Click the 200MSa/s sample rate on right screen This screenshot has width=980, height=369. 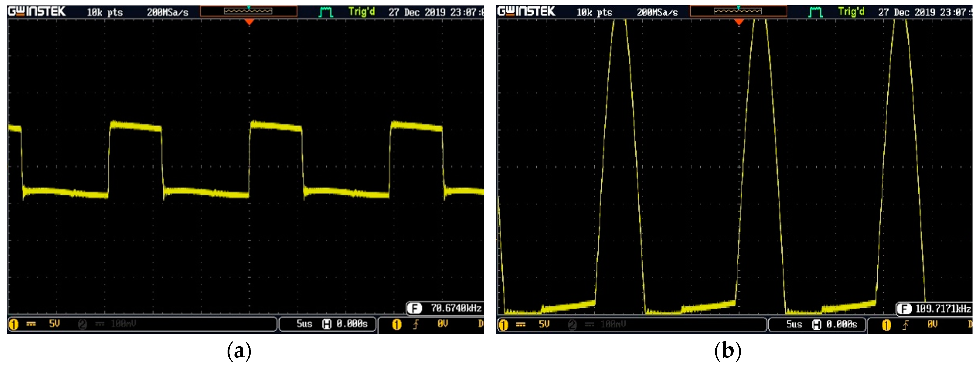tap(657, 13)
